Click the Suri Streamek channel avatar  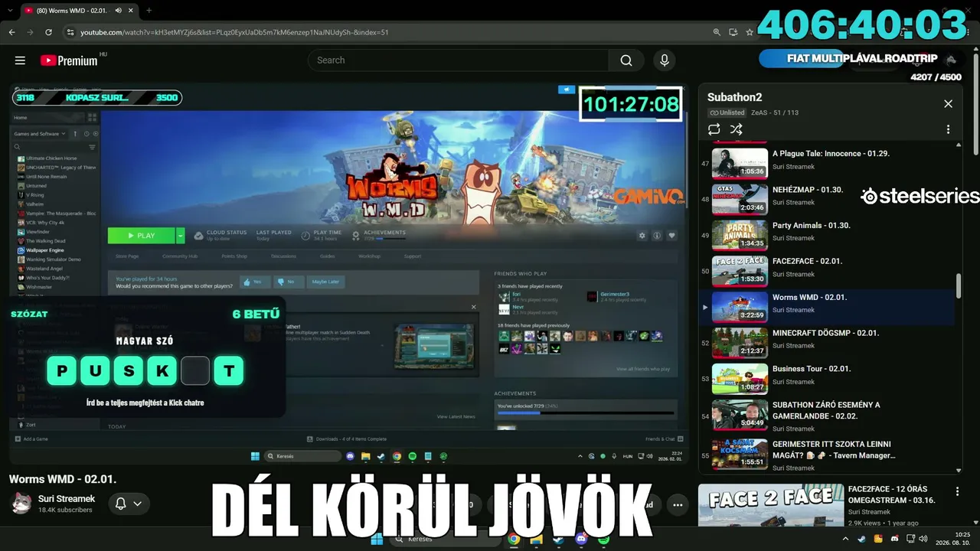click(21, 504)
